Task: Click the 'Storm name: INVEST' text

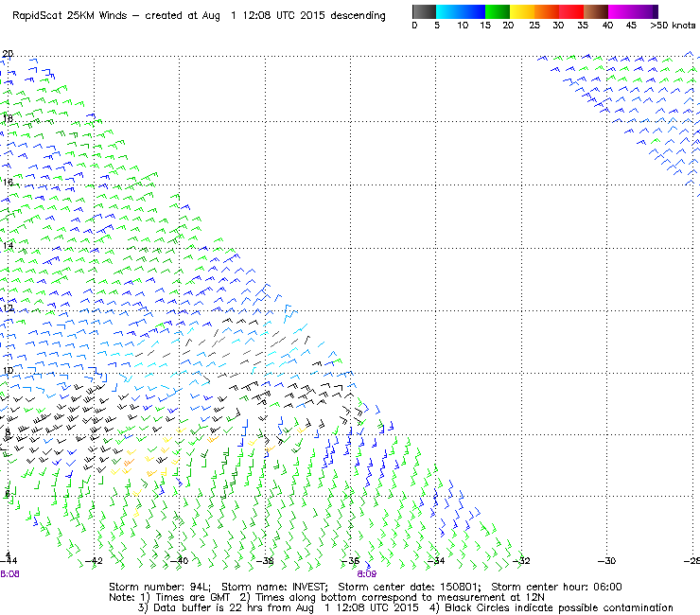Action: (274, 587)
